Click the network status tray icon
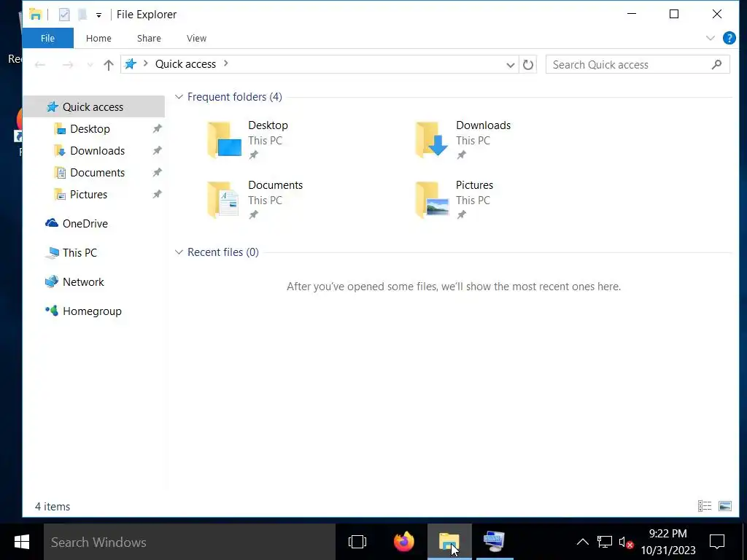The height and width of the screenshot is (560, 747). click(605, 542)
